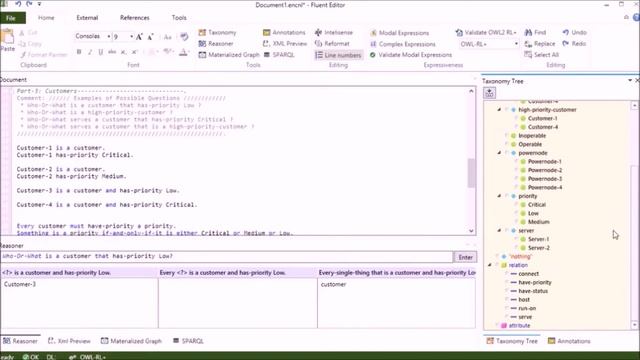The image size is (640, 360).
Task: Click the font color button
Action: click(184, 52)
